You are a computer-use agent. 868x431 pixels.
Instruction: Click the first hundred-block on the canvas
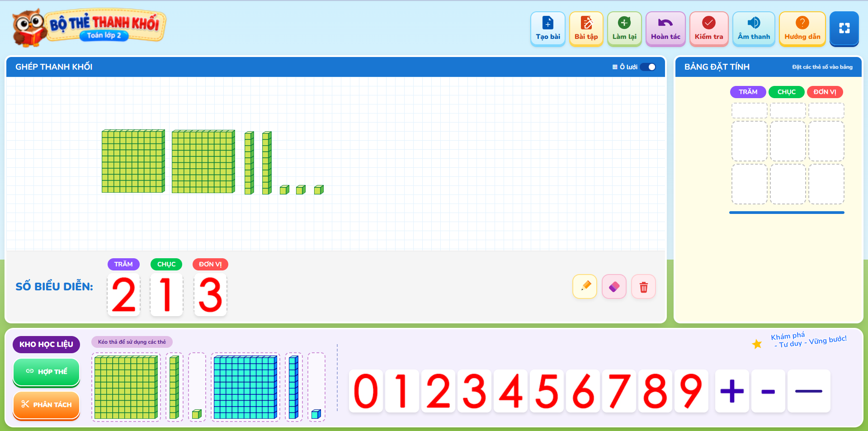point(133,161)
